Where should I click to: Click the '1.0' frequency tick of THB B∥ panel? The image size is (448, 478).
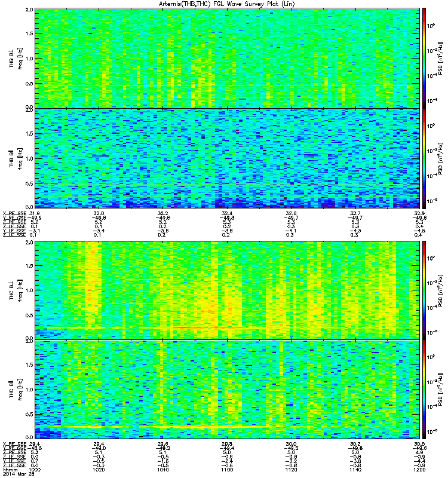29,158
